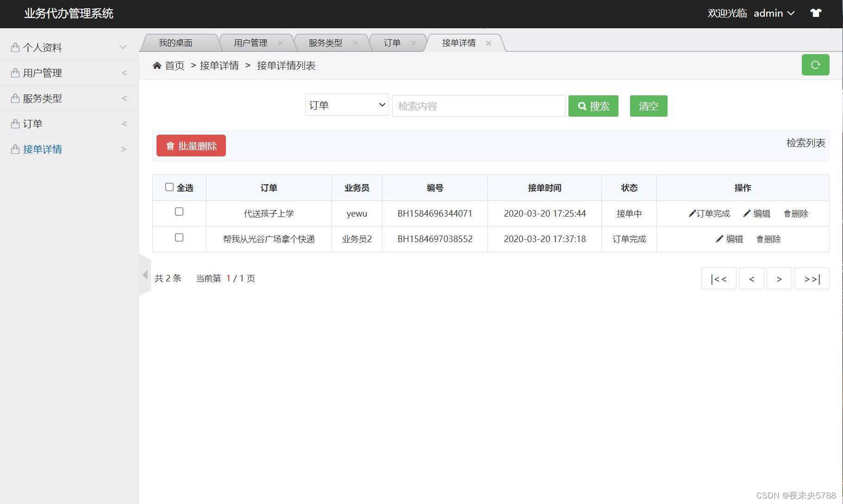Viewport: 843px width, 504px height.
Task: Expand 服务类型 sidebar arrow
Action: point(124,98)
